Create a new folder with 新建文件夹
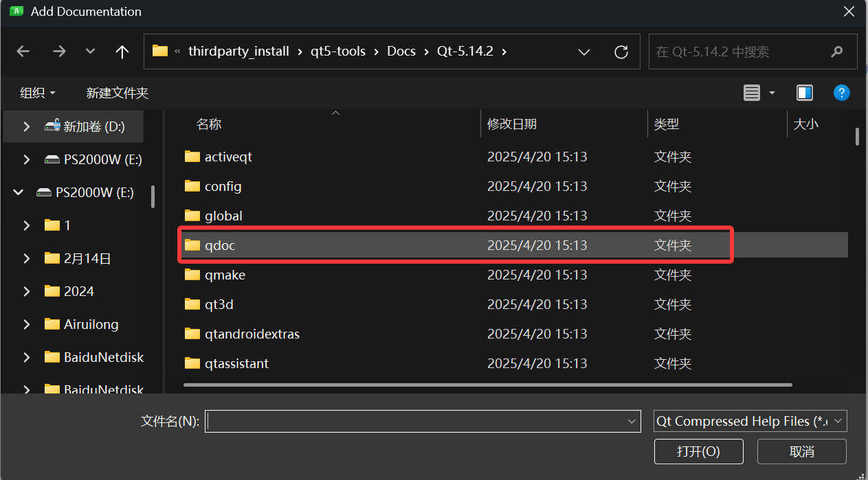The height and width of the screenshot is (480, 868). [117, 93]
